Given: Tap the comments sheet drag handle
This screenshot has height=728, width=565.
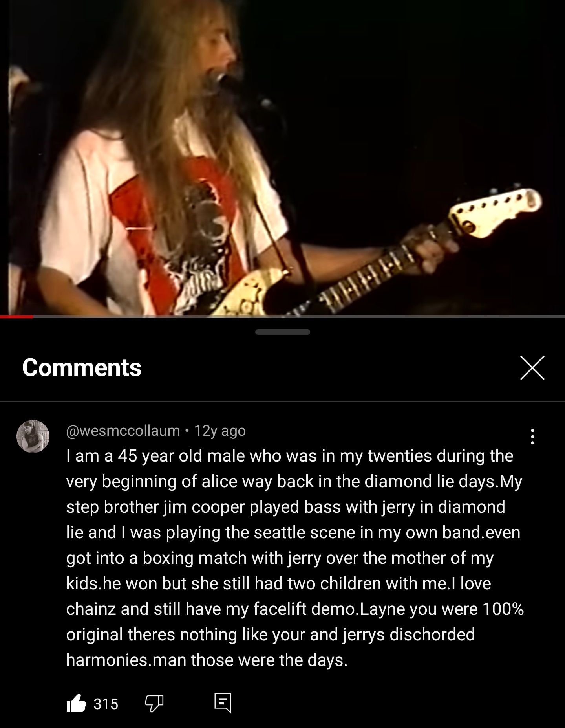Looking at the screenshot, I should (282, 332).
